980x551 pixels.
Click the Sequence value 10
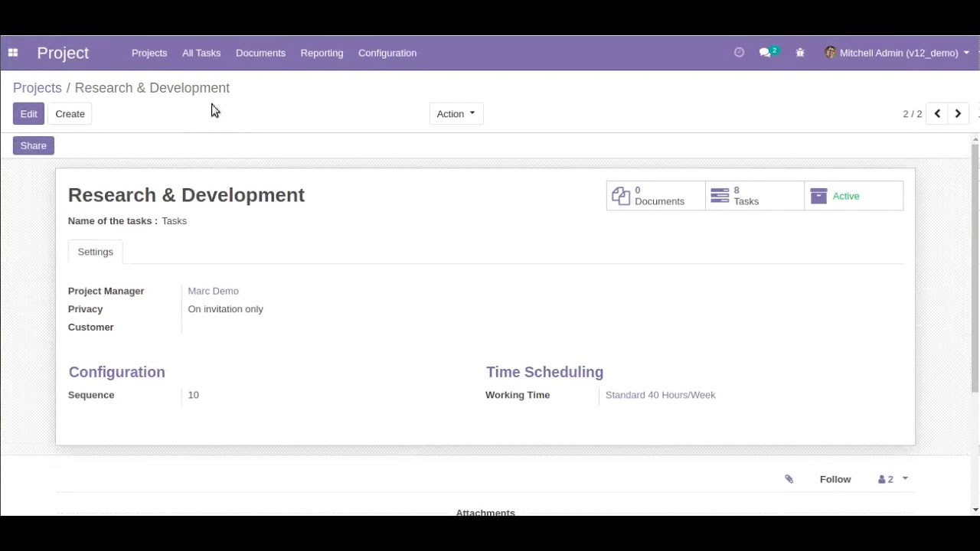click(x=193, y=395)
